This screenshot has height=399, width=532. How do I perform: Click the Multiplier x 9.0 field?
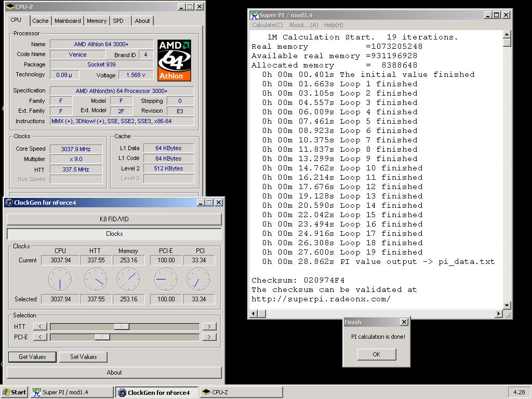[76, 159]
